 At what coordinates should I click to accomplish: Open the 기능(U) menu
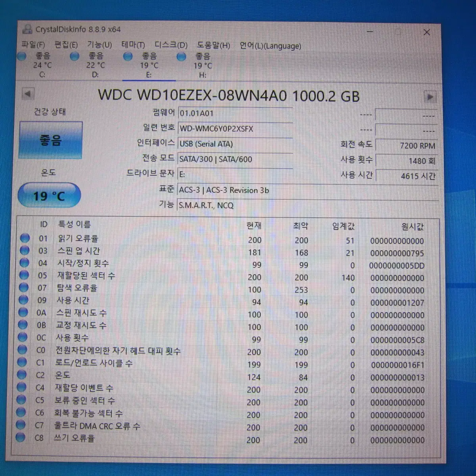click(100, 45)
